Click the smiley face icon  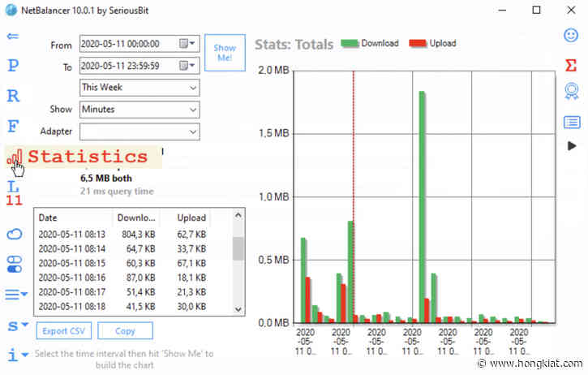pos(571,35)
